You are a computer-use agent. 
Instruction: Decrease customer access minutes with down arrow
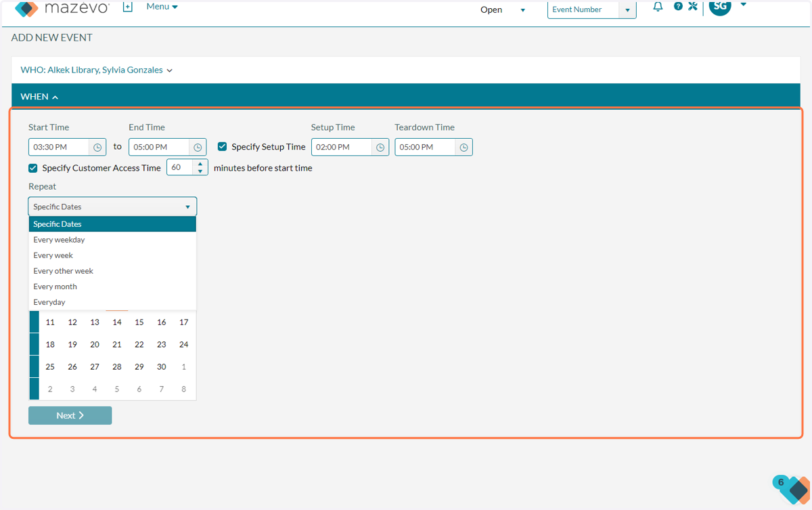tap(200, 171)
